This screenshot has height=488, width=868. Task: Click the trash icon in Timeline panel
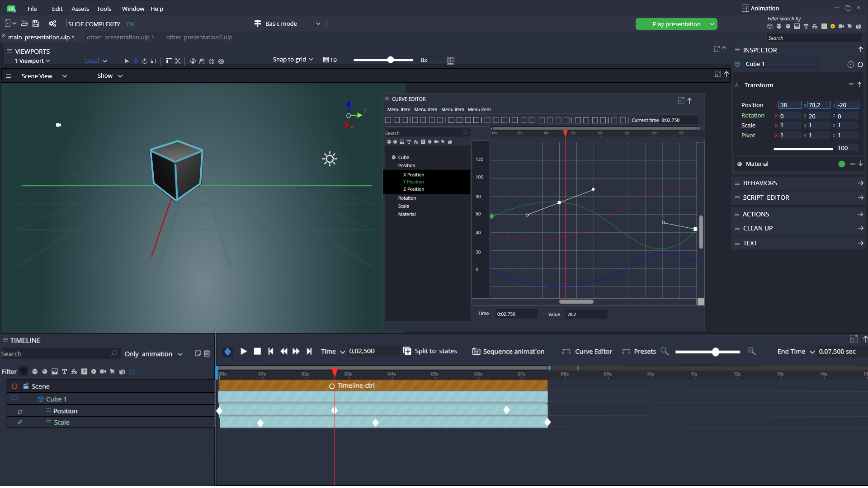207,353
